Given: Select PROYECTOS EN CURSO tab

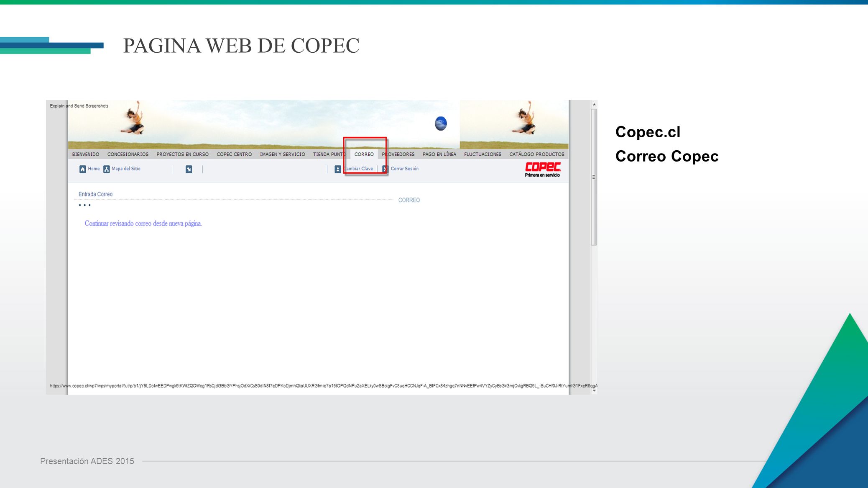Looking at the screenshot, I should click(x=182, y=154).
